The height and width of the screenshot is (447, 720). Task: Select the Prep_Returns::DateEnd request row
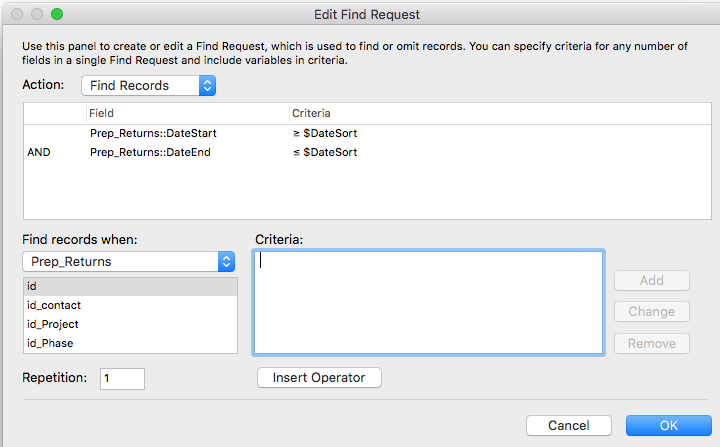pyautogui.click(x=367, y=152)
